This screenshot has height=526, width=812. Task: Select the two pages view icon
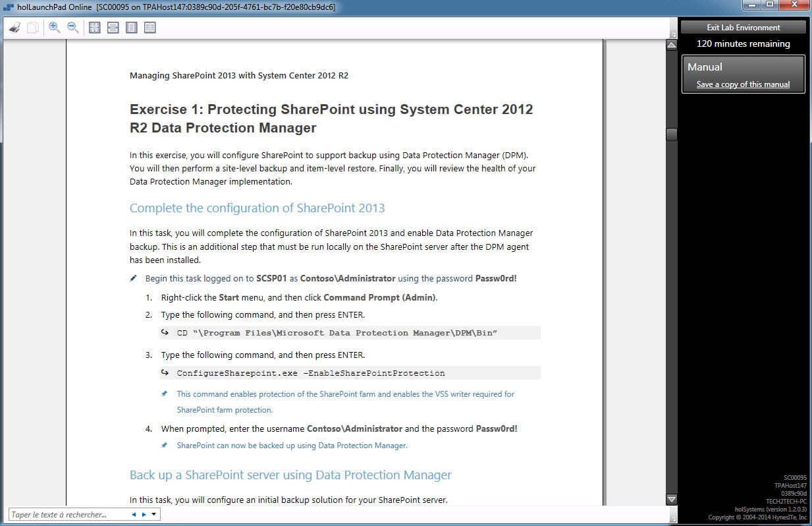point(150,28)
